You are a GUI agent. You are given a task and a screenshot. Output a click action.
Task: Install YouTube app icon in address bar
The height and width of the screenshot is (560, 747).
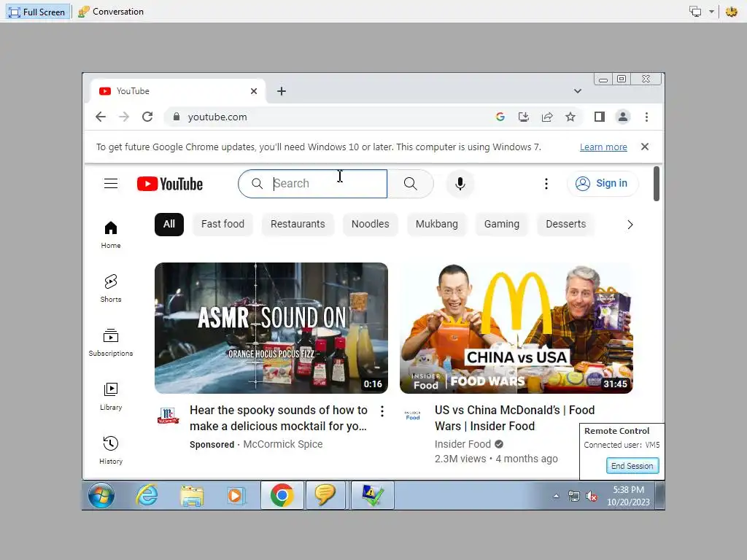point(524,117)
